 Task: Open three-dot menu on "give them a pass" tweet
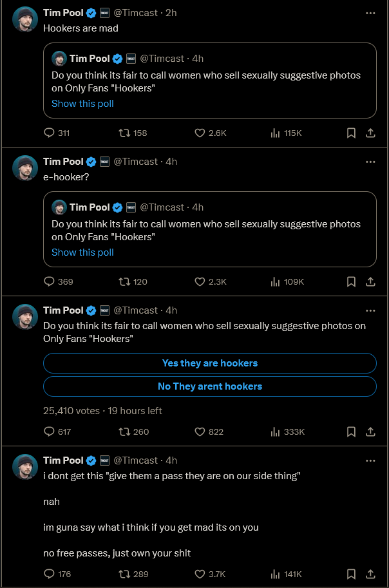370,460
